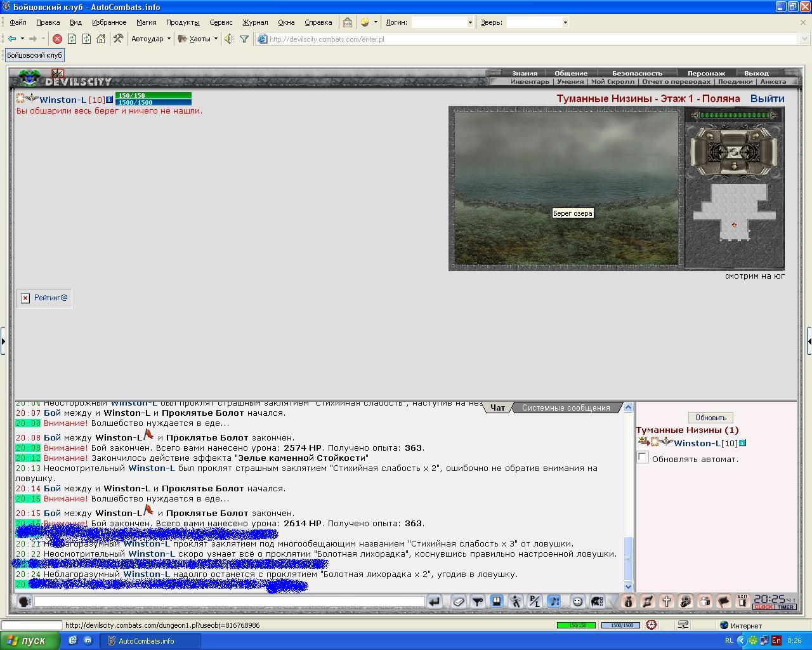
Task: Click the green back navigation arrow
Action: point(11,39)
